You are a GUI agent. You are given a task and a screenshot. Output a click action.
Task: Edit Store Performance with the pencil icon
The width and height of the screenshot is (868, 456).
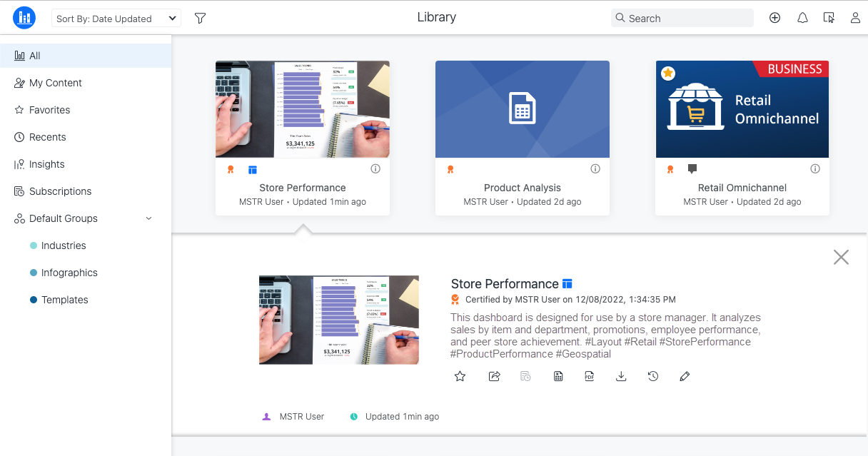coord(685,376)
